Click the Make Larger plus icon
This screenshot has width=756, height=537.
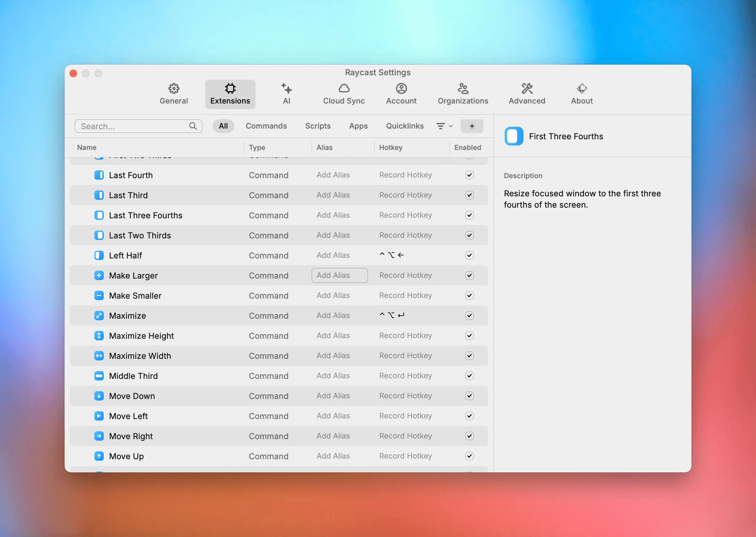coord(99,275)
